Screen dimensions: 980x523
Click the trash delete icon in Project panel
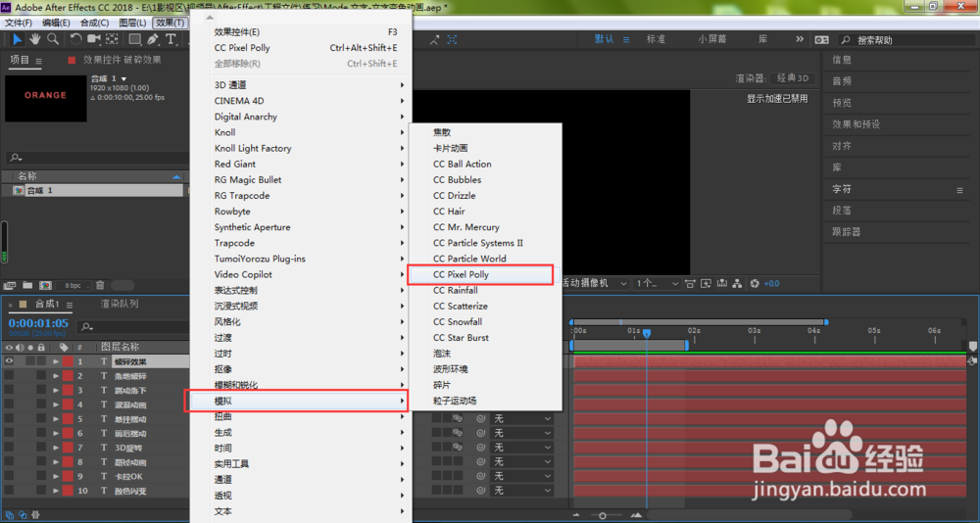point(100,285)
